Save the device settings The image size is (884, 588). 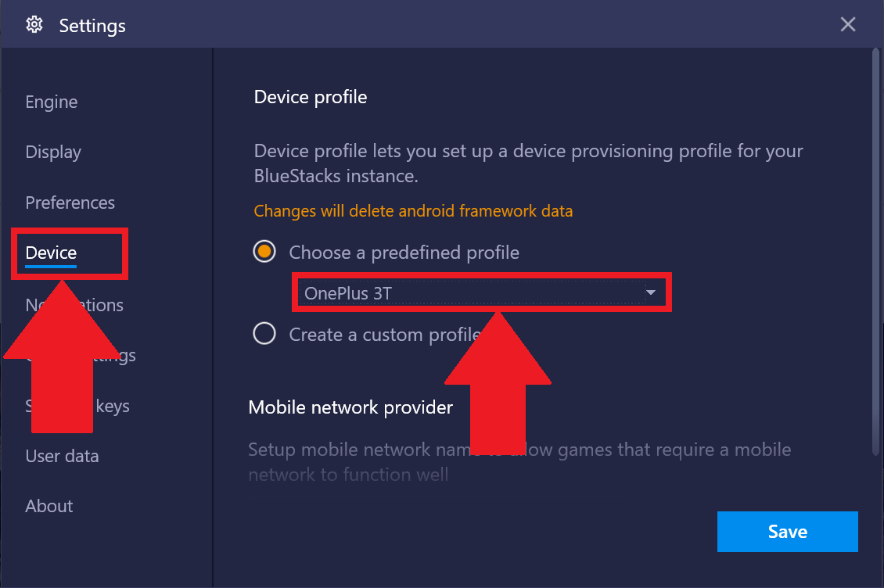pyautogui.click(x=787, y=532)
